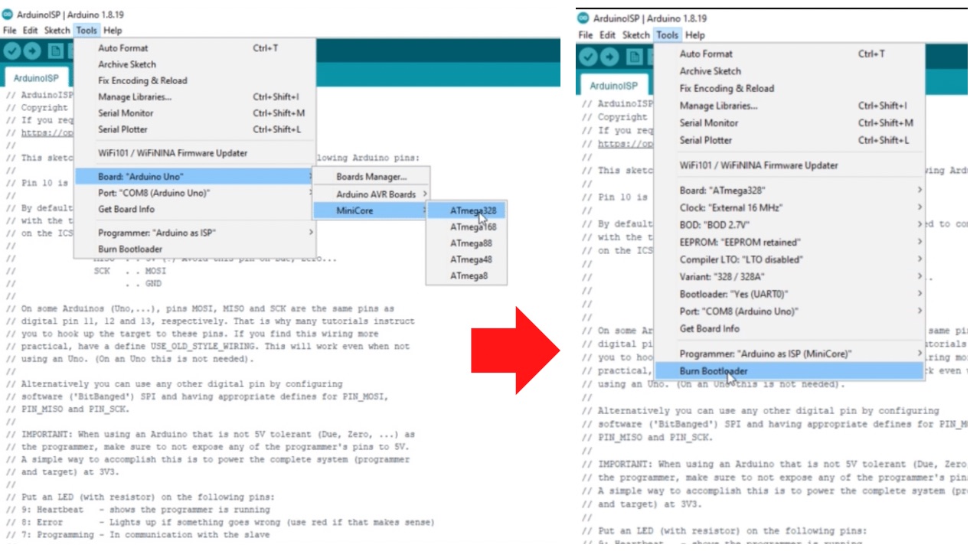Image resolution: width=980 pixels, height=551 pixels.
Task: Click the New sketch icon in the left window
Action: 56,51
